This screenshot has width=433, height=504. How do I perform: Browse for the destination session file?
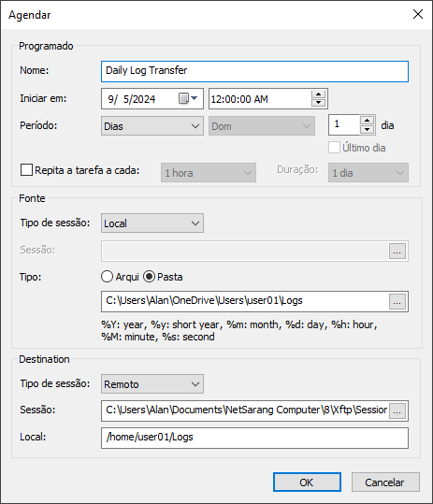pyautogui.click(x=397, y=411)
